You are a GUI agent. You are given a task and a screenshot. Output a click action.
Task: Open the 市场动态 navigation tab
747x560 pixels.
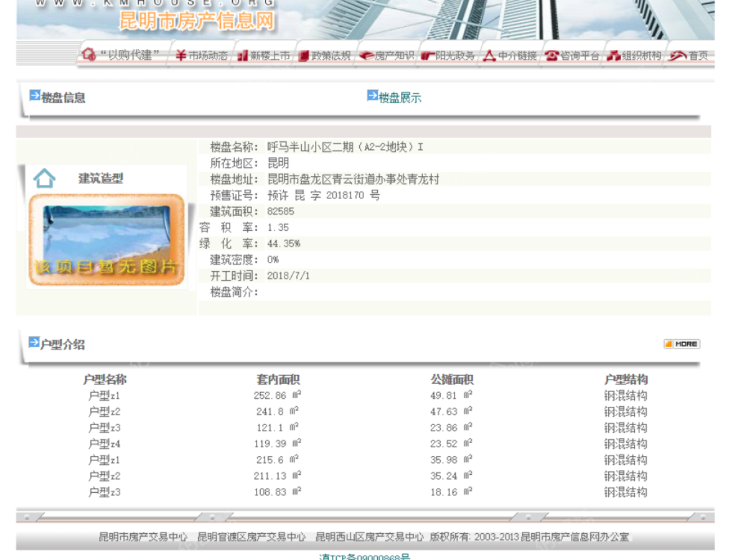click(x=202, y=55)
